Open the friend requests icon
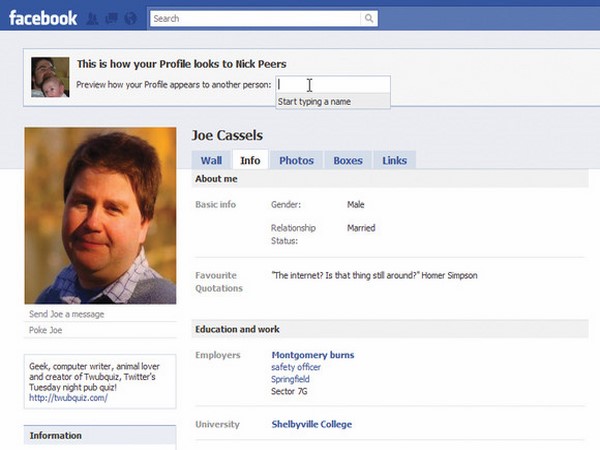Screen dimensions: 600x450 coord(92,18)
